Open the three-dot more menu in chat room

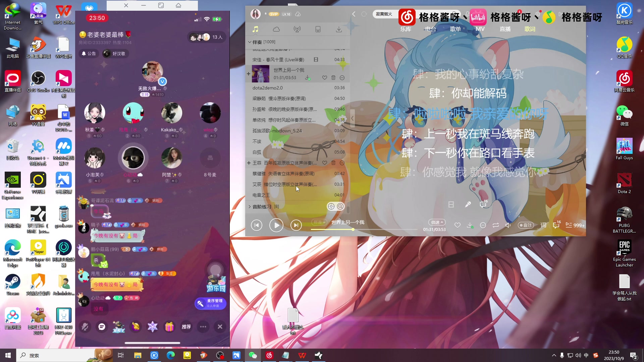[203, 327]
